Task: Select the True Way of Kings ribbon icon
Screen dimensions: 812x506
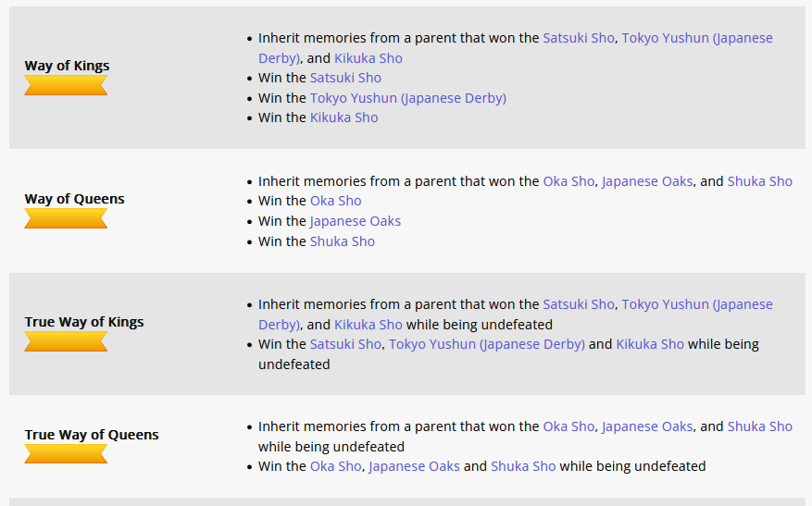Action: 66,342
